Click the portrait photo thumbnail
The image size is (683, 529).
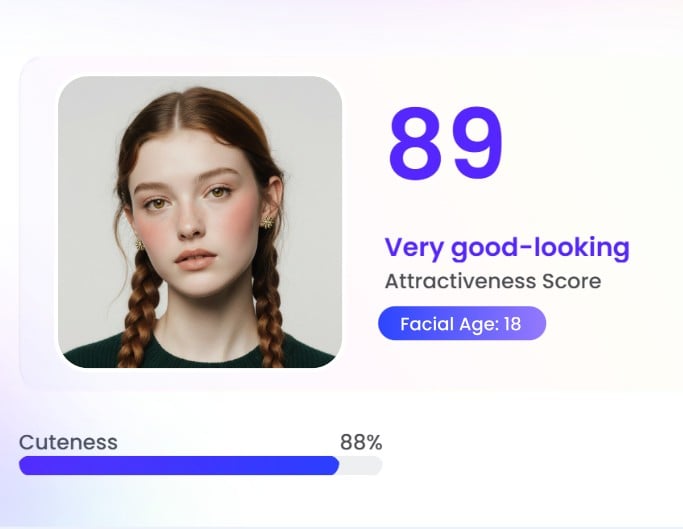[x=200, y=221]
